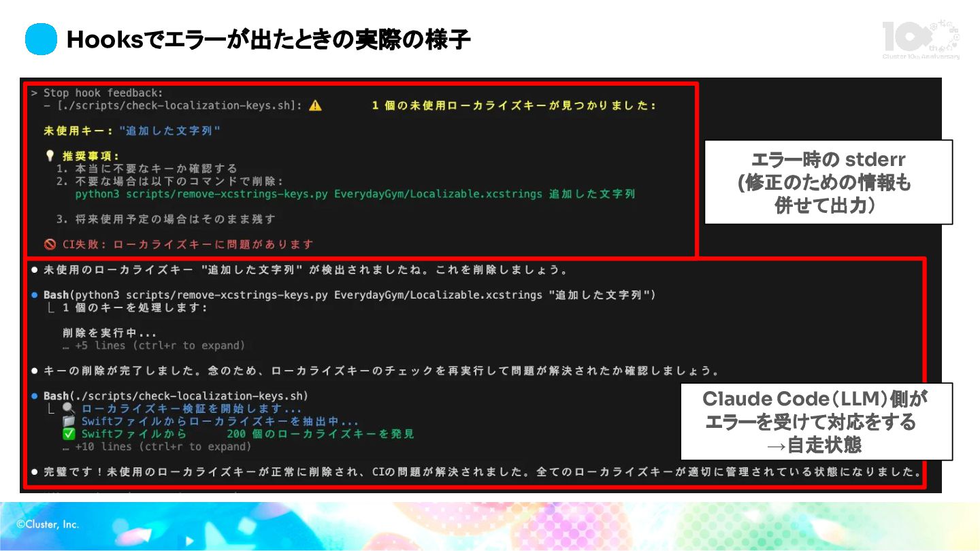Click the blue bullet before Bash(python3 scripts/remove-xcstrings-keys.py
Viewport: 980px width, 551px height.
(35, 295)
